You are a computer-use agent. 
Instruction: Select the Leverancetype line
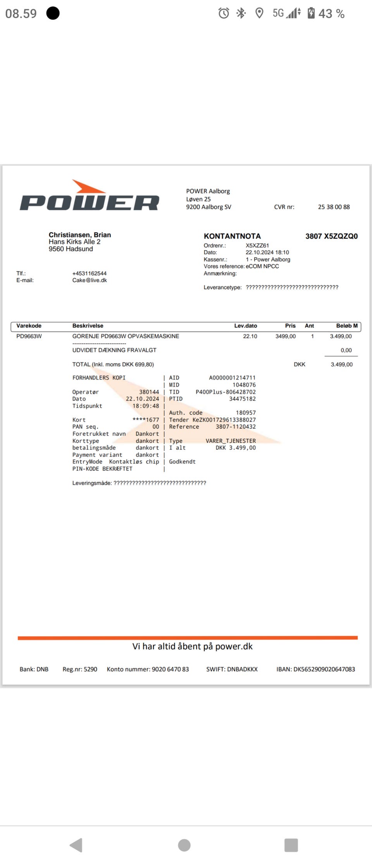[271, 287]
